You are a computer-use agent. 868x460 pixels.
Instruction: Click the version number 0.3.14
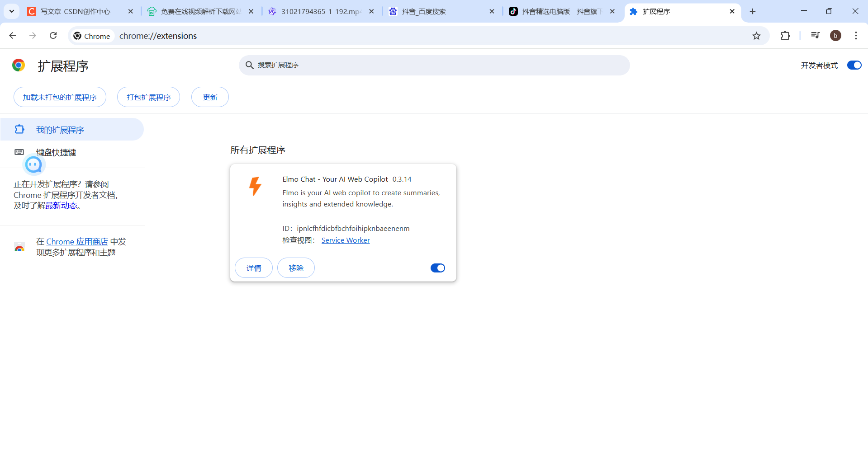click(x=402, y=179)
